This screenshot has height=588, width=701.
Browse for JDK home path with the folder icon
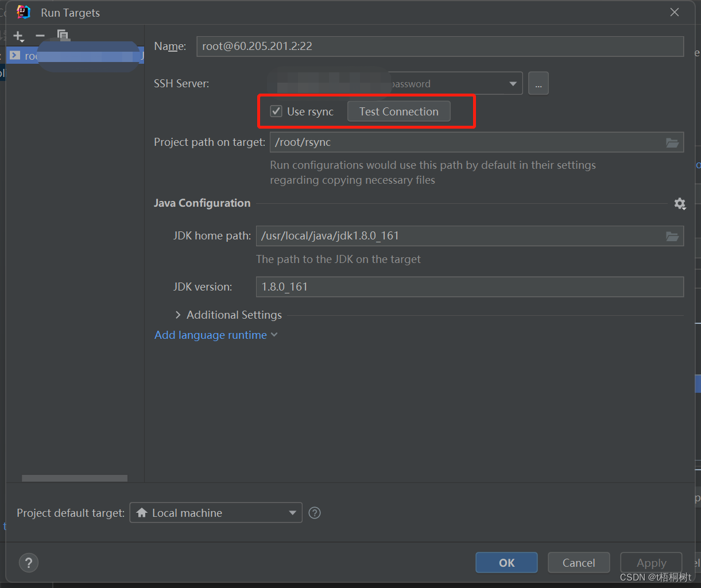coord(672,235)
